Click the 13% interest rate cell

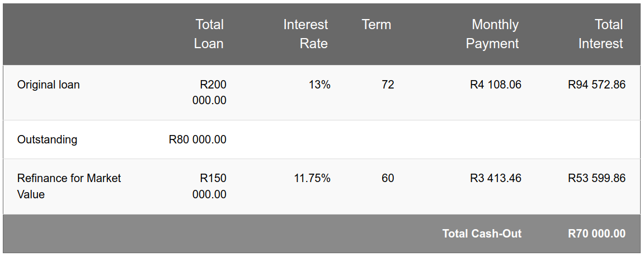319,85
